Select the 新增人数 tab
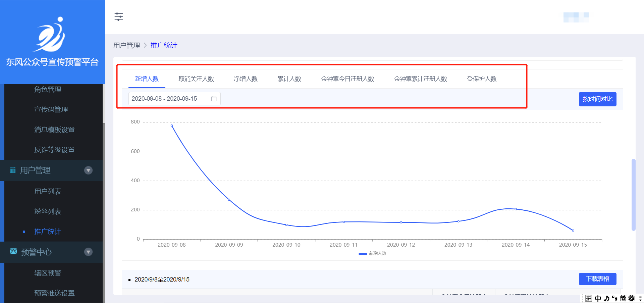 (x=147, y=79)
